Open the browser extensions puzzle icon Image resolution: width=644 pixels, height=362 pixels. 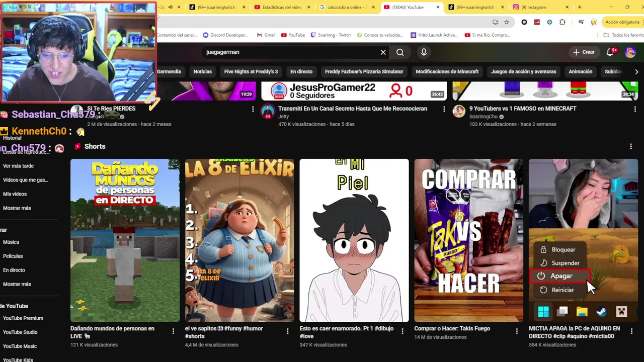click(x=562, y=22)
